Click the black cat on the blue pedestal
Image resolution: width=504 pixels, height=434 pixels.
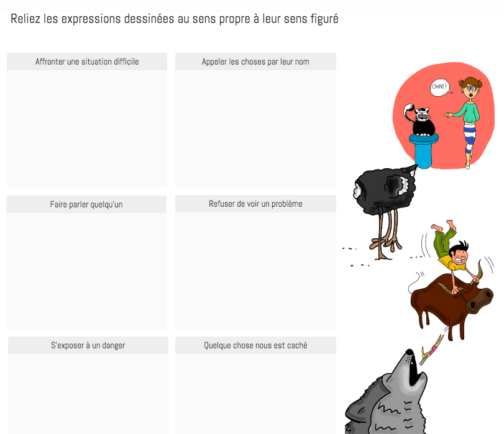click(419, 120)
